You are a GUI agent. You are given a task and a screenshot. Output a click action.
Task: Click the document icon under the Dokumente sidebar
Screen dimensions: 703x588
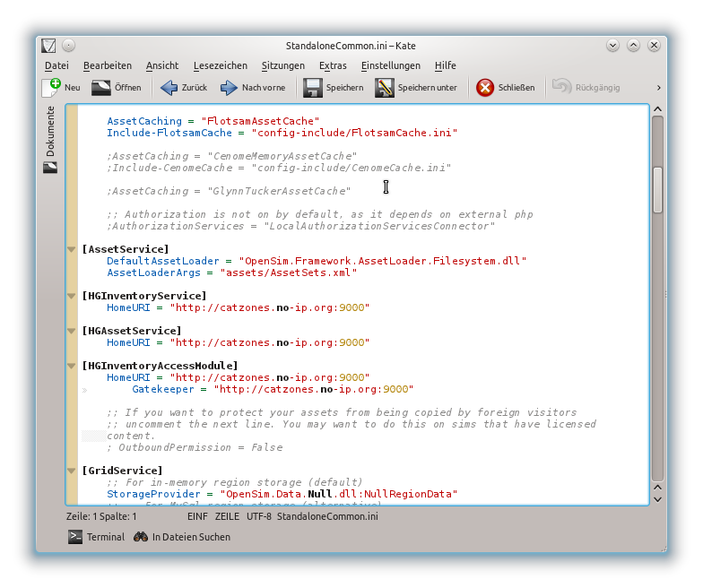pos(50,168)
